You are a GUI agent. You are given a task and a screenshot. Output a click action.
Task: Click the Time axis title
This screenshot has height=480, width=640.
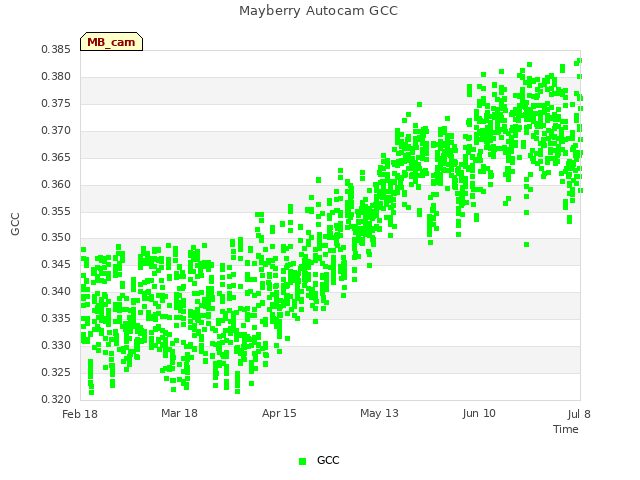566,429
